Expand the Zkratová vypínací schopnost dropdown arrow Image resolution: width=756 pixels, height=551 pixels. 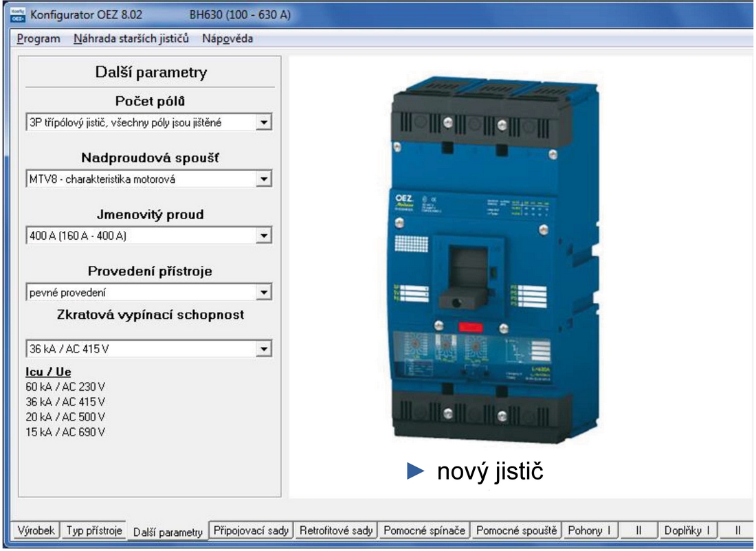tap(264, 348)
